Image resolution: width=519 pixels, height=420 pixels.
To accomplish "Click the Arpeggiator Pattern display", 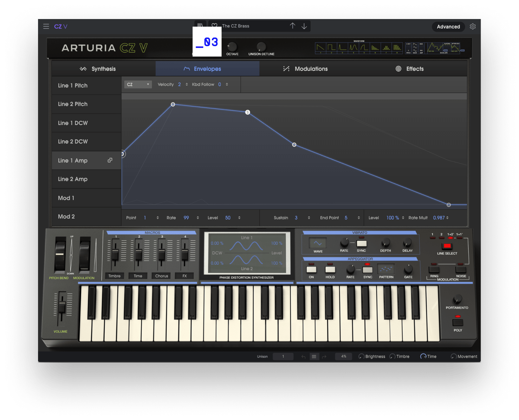I will click(386, 269).
